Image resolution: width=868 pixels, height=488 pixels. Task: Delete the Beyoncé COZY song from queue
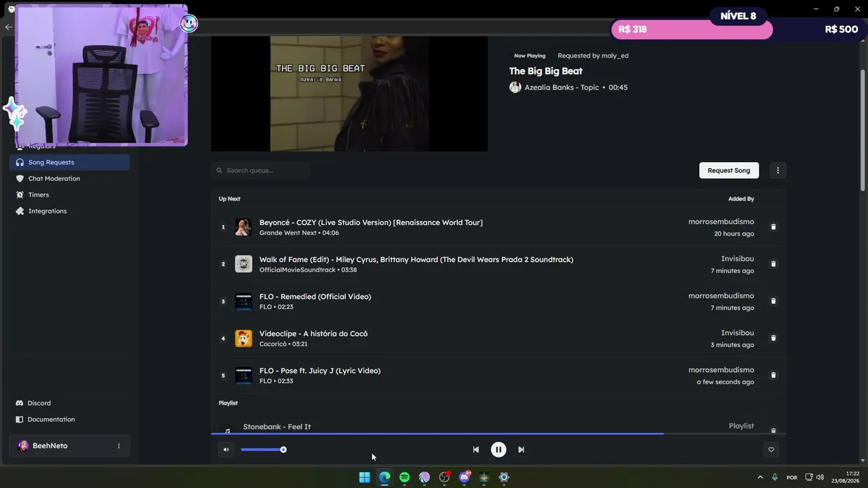coord(773,227)
